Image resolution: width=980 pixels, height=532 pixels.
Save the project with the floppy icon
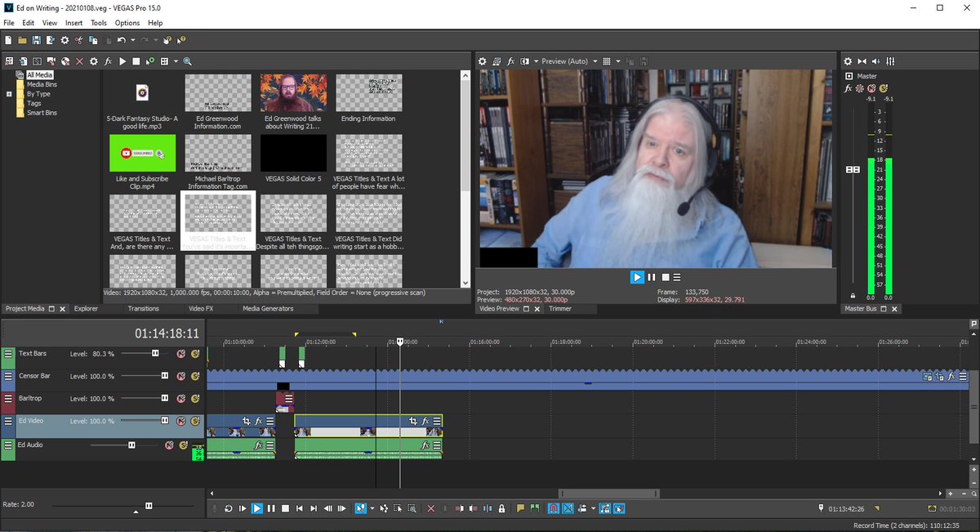click(36, 40)
